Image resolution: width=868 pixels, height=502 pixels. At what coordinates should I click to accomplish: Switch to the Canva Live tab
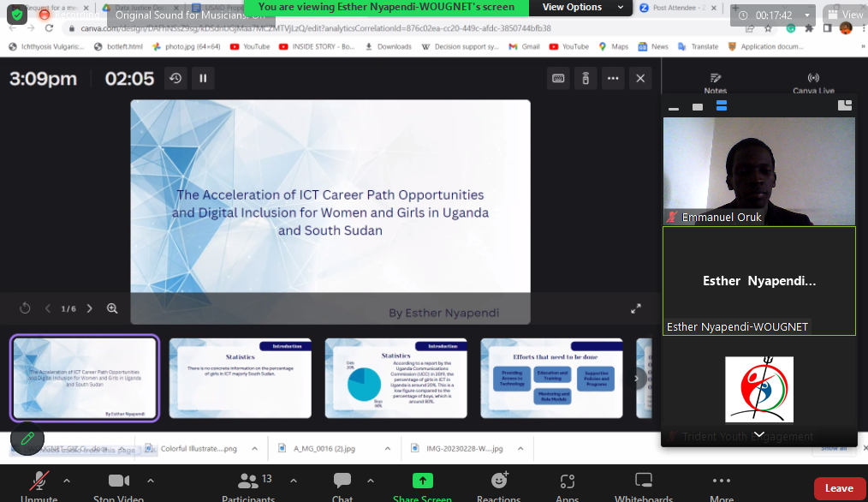812,83
